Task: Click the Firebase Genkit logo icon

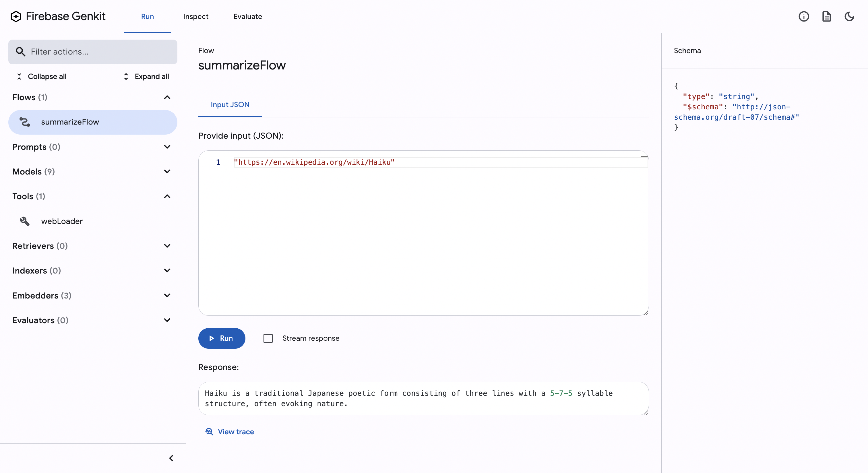Action: coord(16,16)
